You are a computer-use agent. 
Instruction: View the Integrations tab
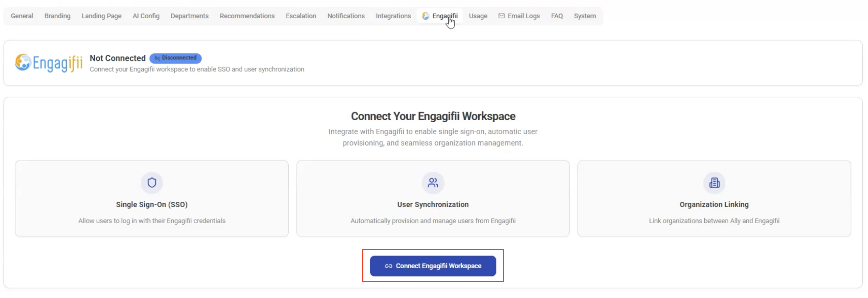(393, 16)
